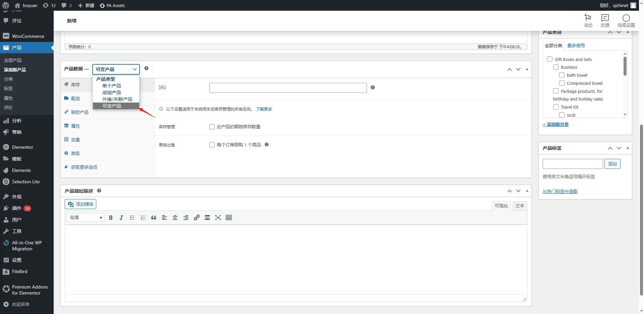Collapse the 产品标签 panel with triangle toggle
The height and width of the screenshot is (314, 644).
coord(628,148)
